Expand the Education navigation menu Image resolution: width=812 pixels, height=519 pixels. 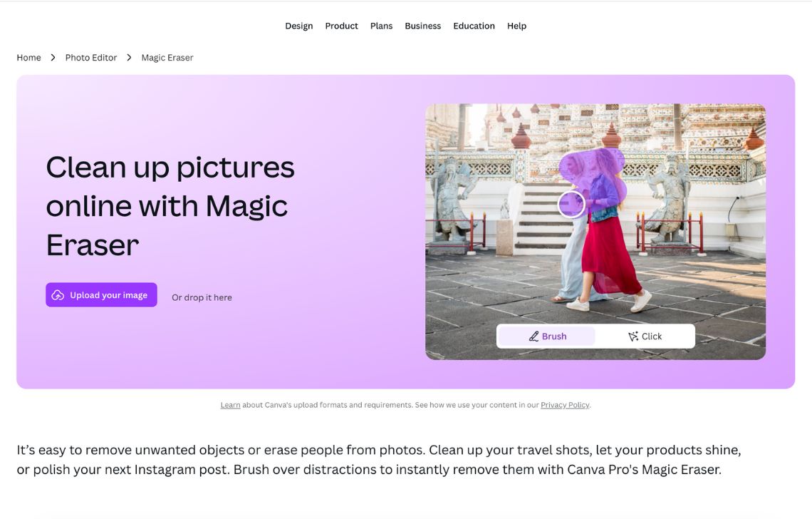click(x=474, y=26)
